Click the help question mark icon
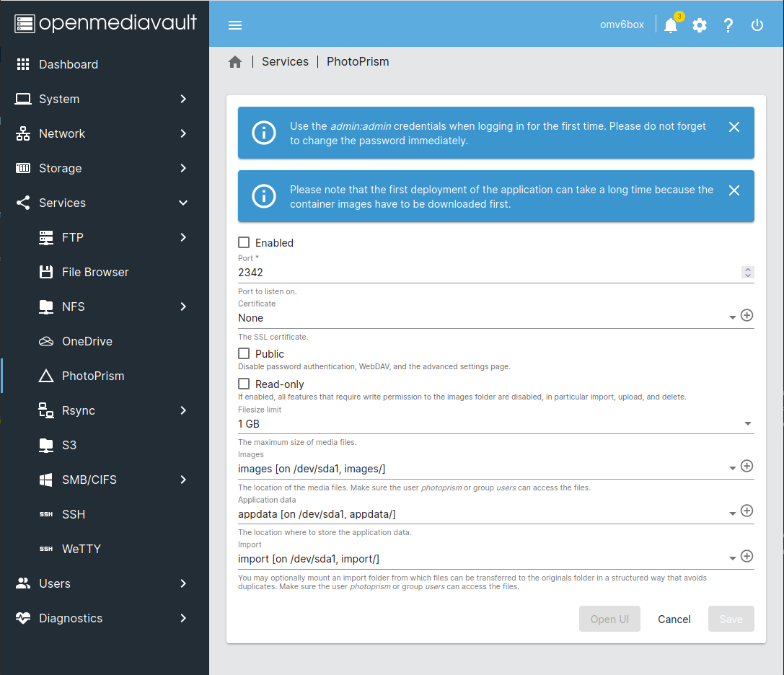This screenshot has height=675, width=784. tap(728, 25)
